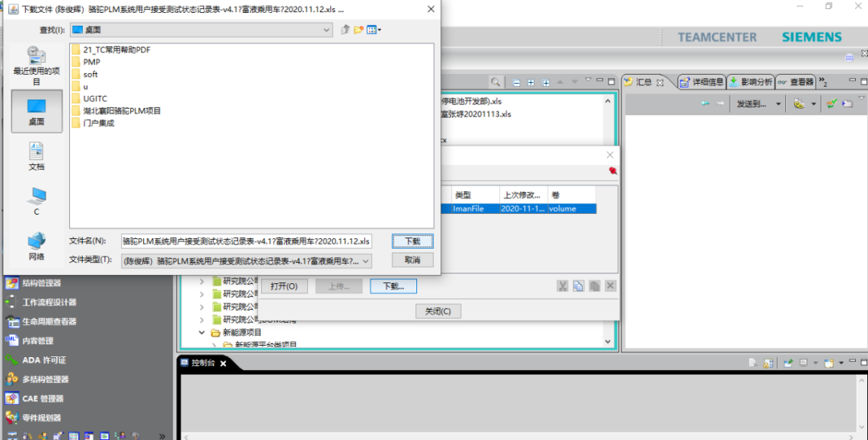This screenshot has width=868, height=440.
Task: Select UGITC folder
Action: tap(89, 99)
